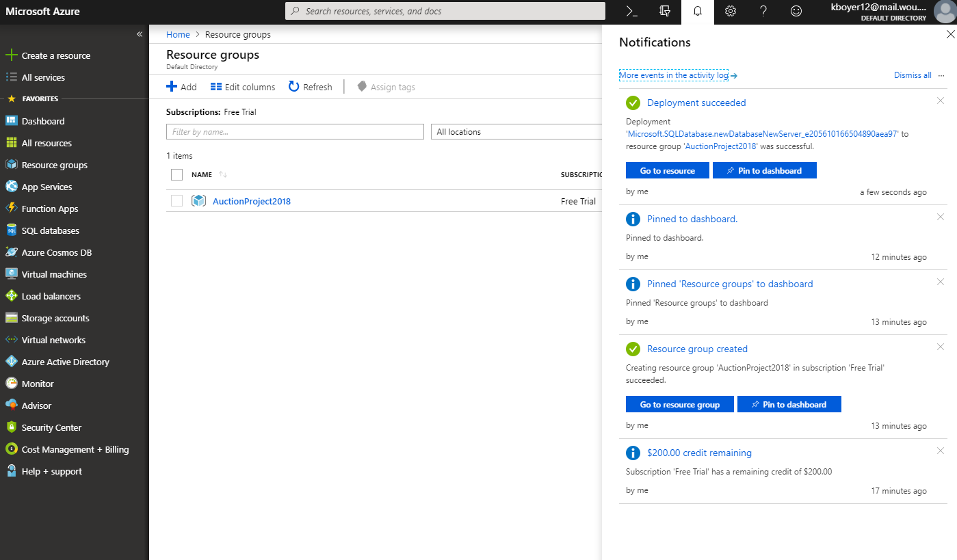Toggle the notifications bell icon
This screenshot has width=957, height=560.
pos(697,12)
